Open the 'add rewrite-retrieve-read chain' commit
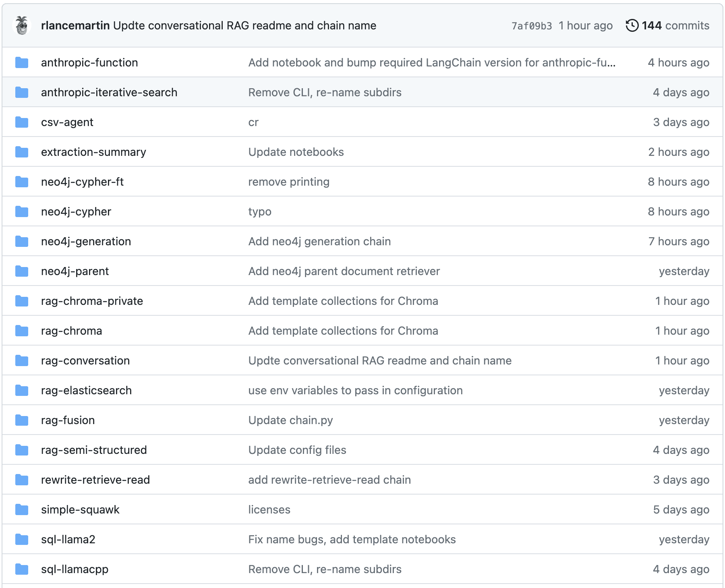Image resolution: width=725 pixels, height=588 pixels. pyautogui.click(x=329, y=480)
